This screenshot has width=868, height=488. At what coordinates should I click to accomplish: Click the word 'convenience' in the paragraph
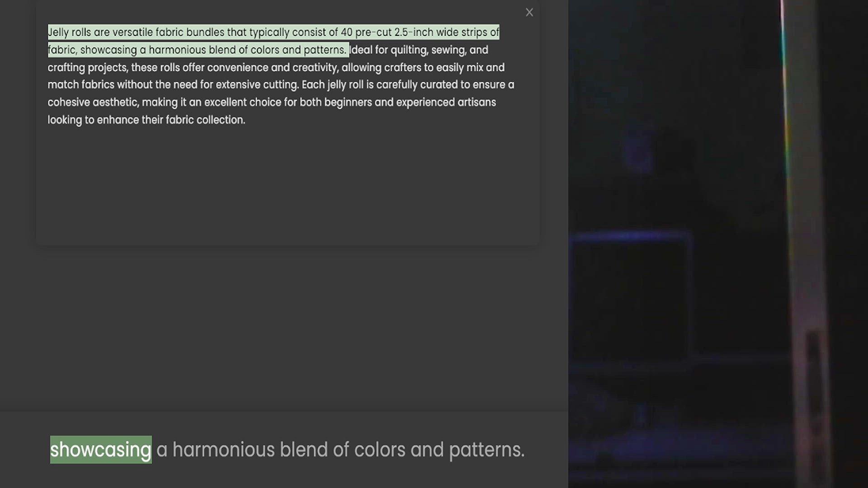point(238,68)
